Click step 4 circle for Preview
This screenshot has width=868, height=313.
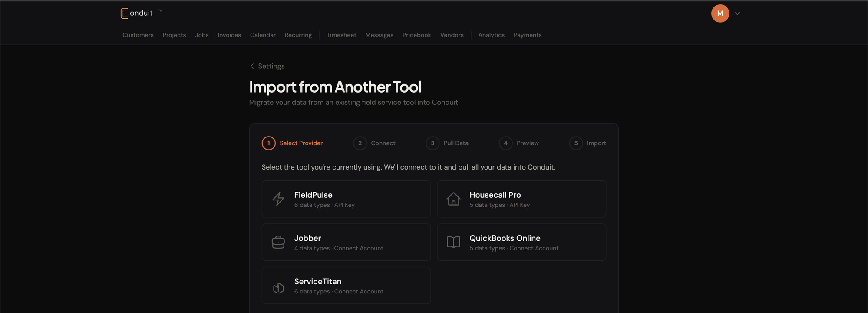[x=506, y=143]
